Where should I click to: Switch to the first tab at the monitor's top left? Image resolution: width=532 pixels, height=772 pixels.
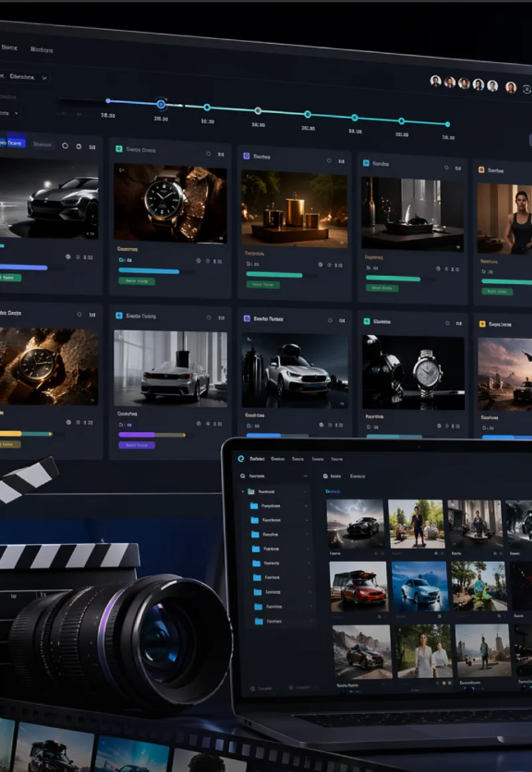tap(9, 48)
